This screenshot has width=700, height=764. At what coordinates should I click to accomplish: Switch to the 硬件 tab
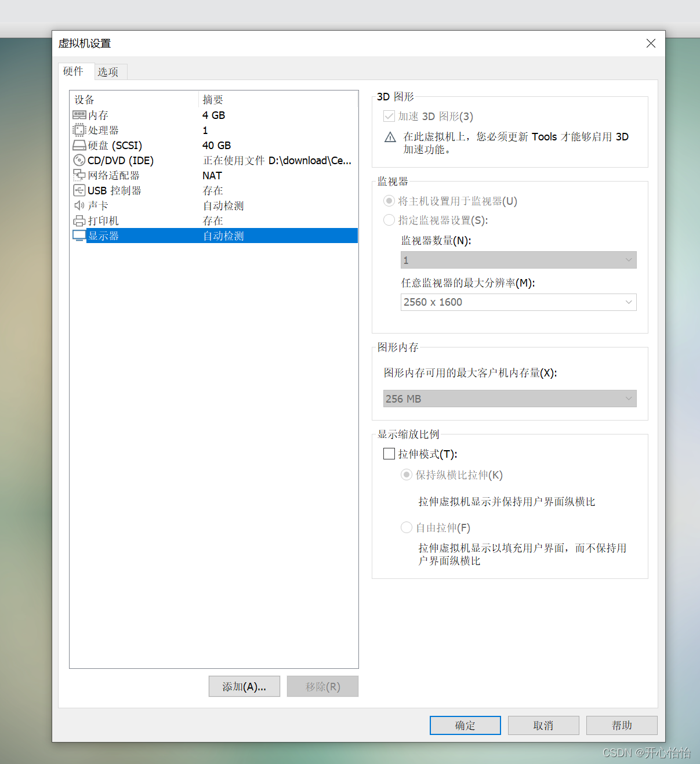[74, 71]
